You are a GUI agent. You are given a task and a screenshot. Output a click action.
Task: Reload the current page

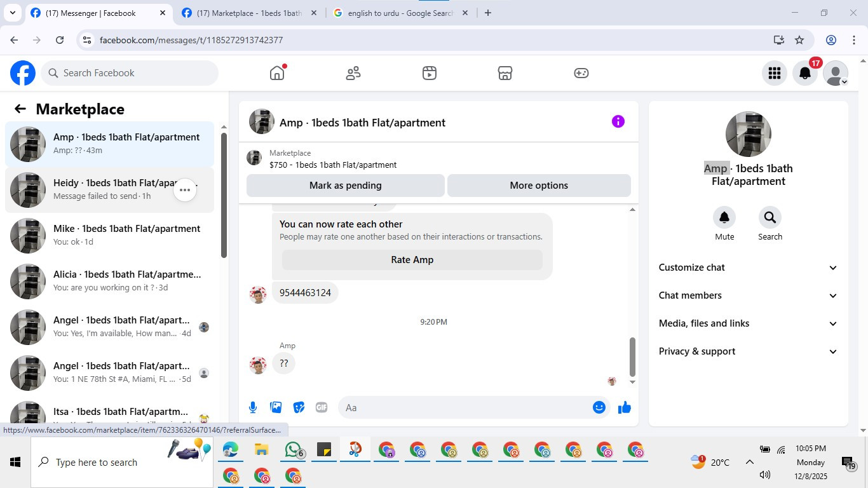[60, 40]
